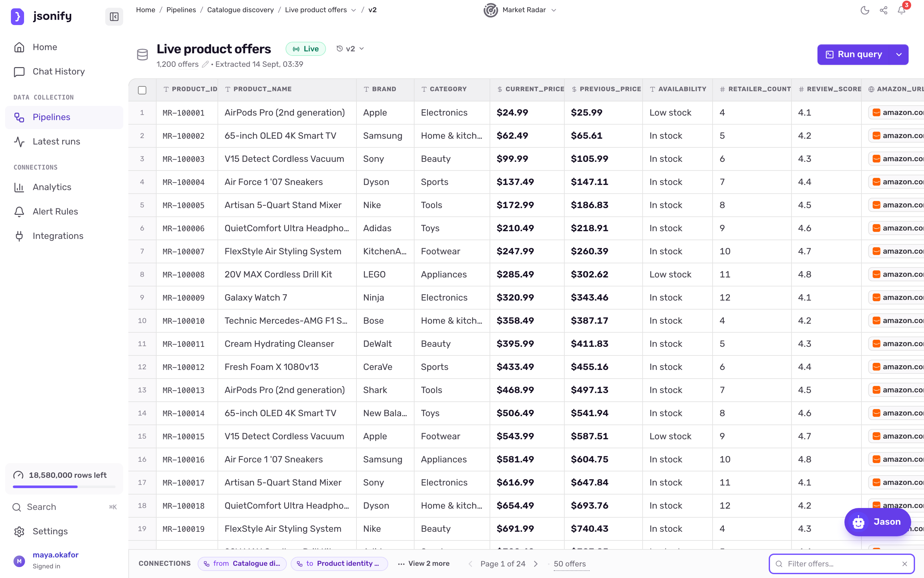Go to next page arrow
This screenshot has width=924, height=578.
point(536,564)
